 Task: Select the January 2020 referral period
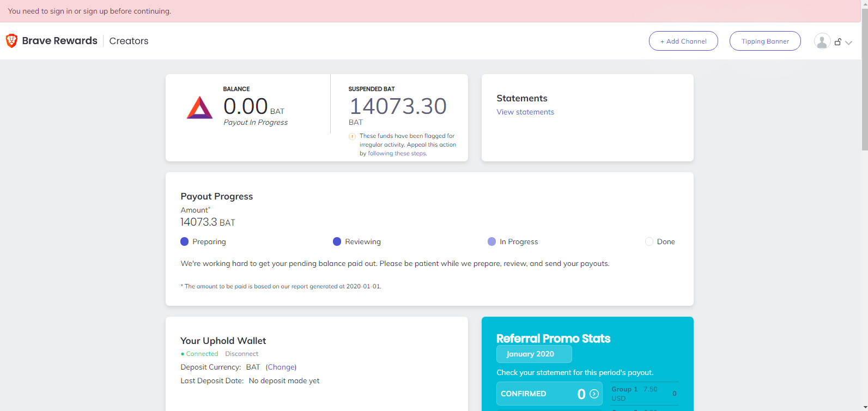point(534,354)
